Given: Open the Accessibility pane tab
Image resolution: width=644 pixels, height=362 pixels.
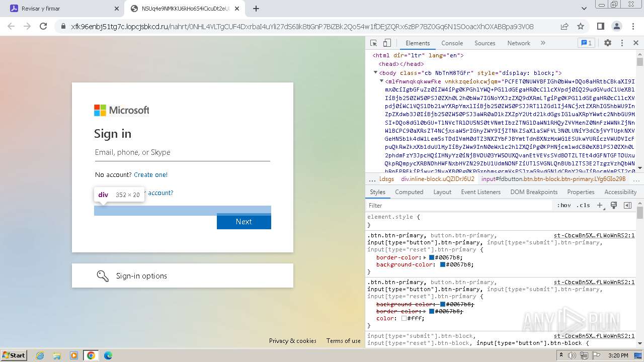Looking at the screenshot, I should [620, 192].
